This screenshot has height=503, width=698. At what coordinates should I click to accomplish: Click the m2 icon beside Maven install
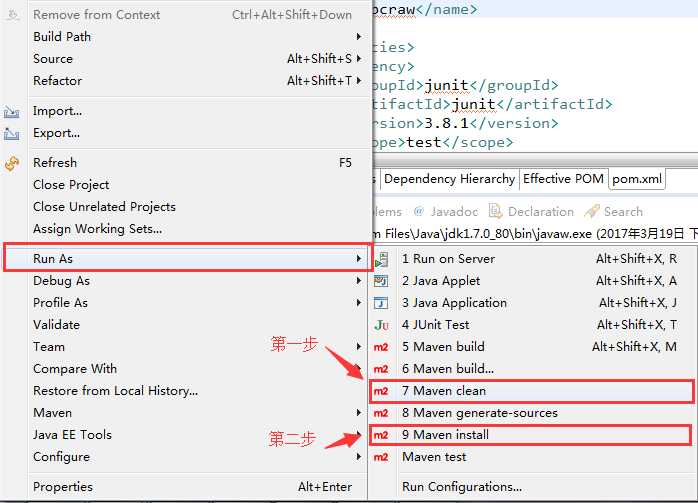tap(381, 435)
